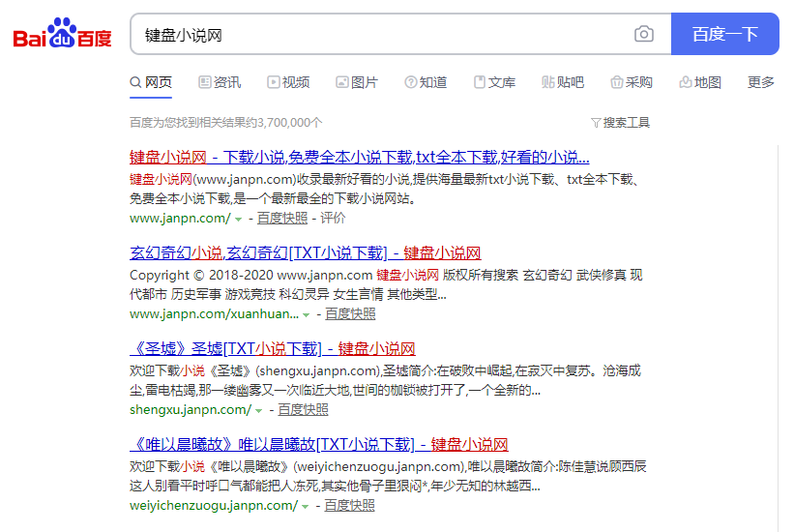Open the 知道 tab
The width and height of the screenshot is (794, 532).
point(426,82)
